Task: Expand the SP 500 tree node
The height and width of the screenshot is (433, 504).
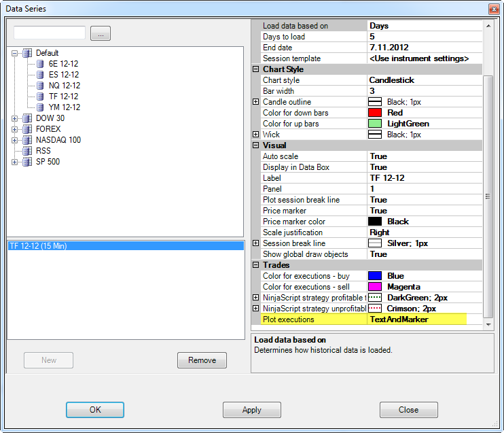Action: [x=14, y=162]
